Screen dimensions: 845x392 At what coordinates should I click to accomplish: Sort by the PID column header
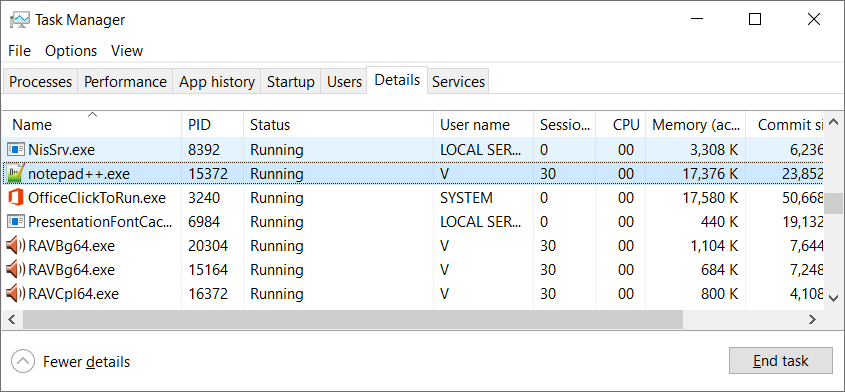[212, 125]
